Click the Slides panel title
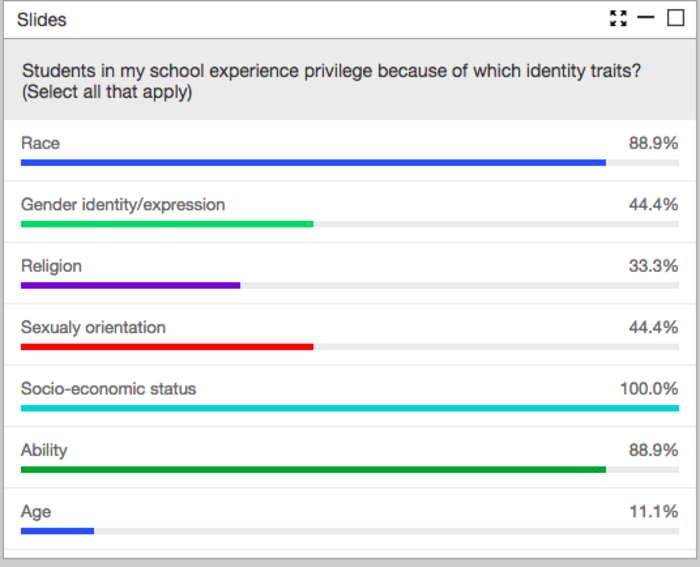Viewport: 700px width, 567px height. 42,20
